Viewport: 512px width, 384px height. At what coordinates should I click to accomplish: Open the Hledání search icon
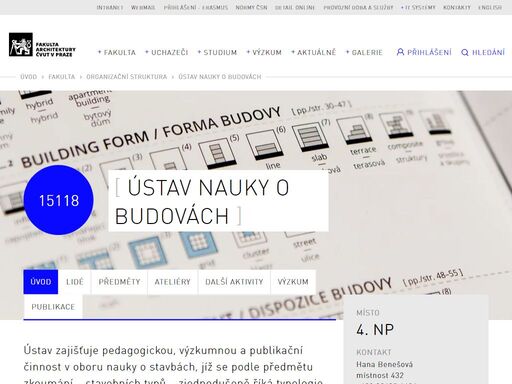click(x=465, y=52)
